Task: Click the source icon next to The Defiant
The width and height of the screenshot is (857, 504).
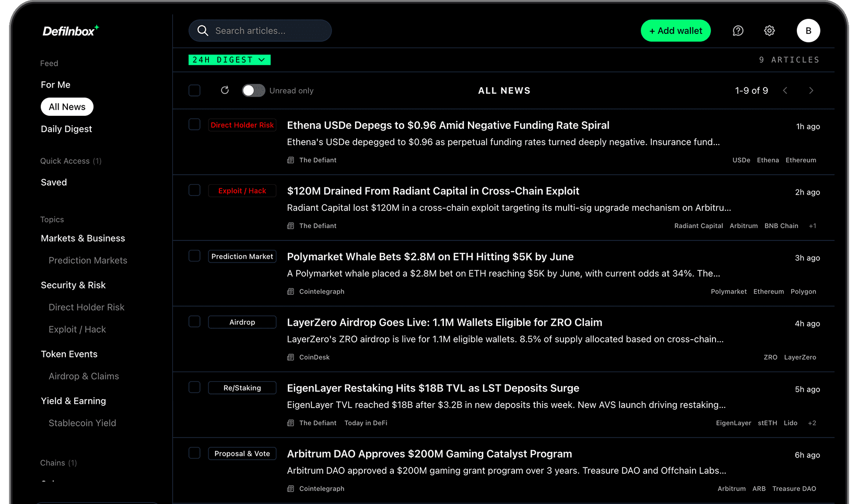Action: (x=290, y=160)
